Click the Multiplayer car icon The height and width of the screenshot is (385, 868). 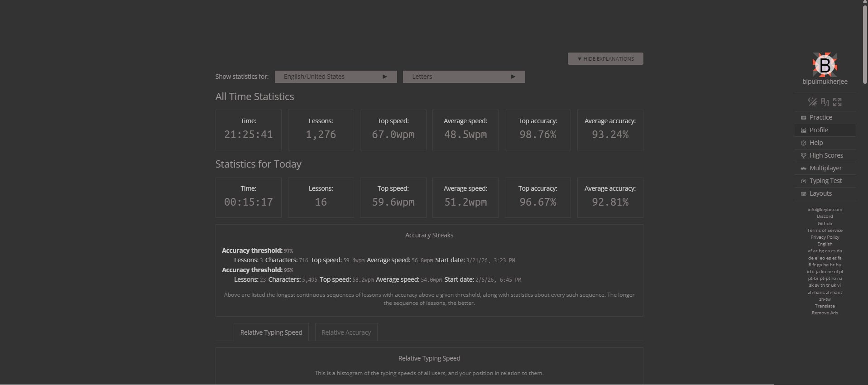[x=804, y=168]
